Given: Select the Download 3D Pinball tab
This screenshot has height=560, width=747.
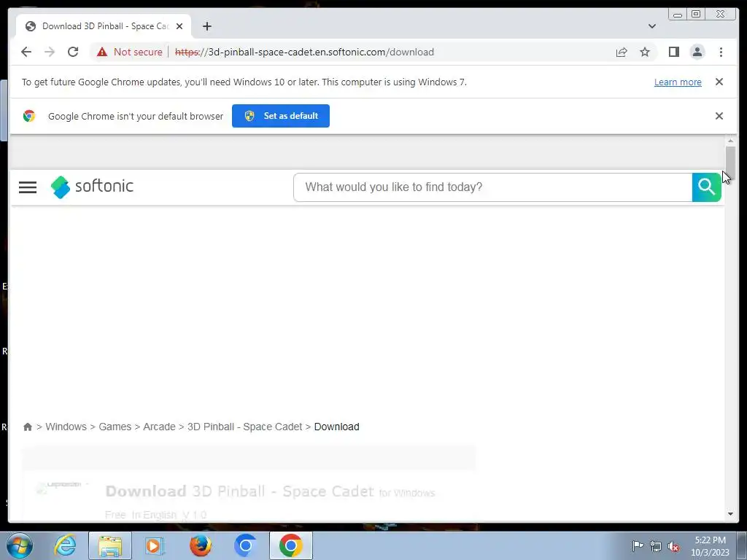Looking at the screenshot, I should point(104,26).
